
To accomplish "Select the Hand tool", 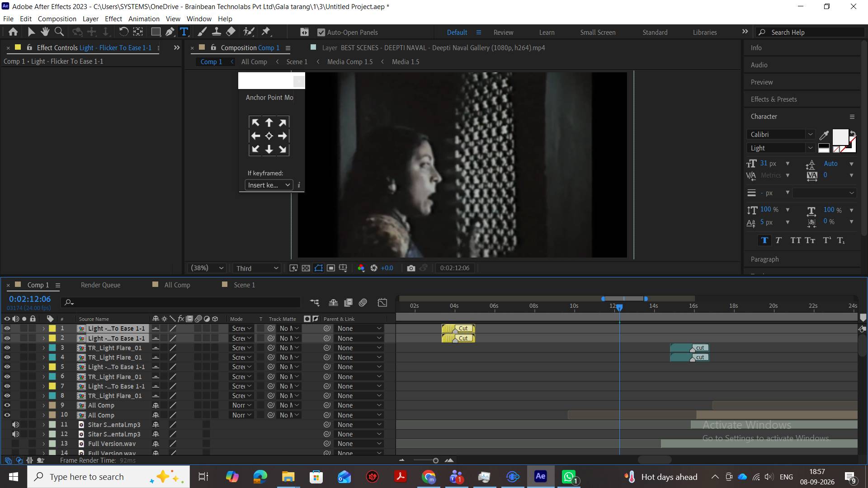I will click(x=45, y=32).
